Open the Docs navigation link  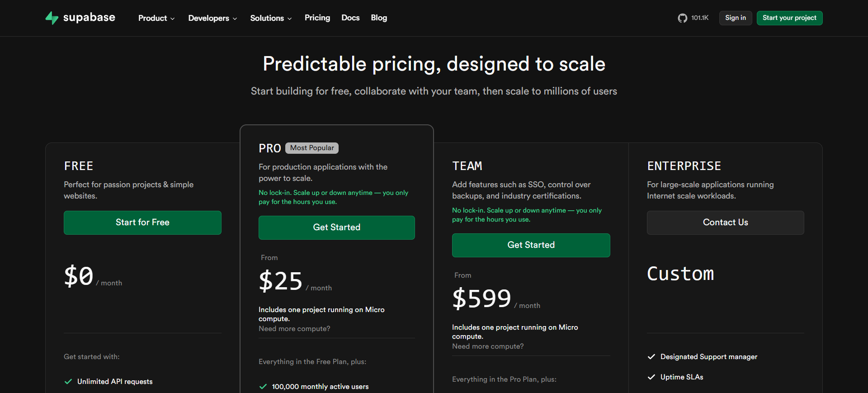pyautogui.click(x=350, y=18)
